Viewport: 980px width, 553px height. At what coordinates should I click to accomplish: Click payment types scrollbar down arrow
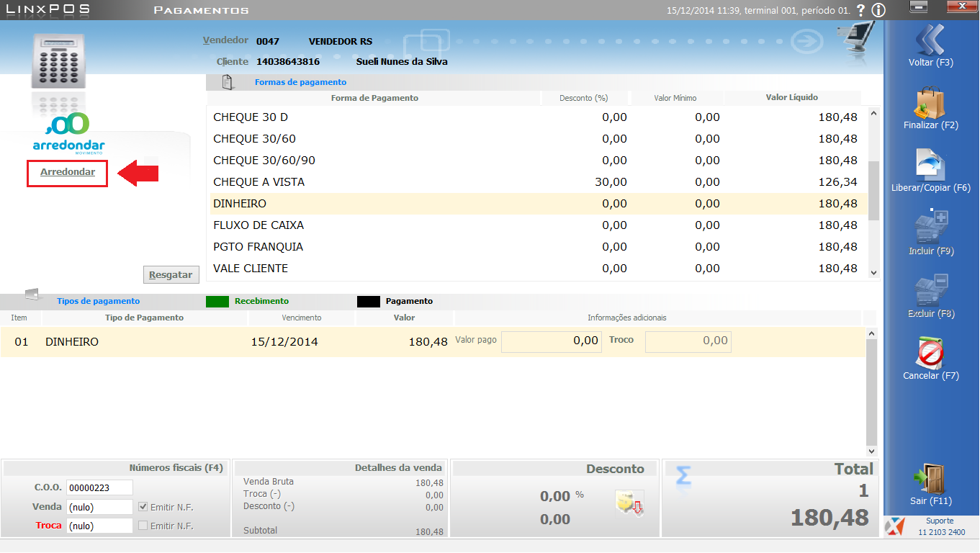pos(871,451)
